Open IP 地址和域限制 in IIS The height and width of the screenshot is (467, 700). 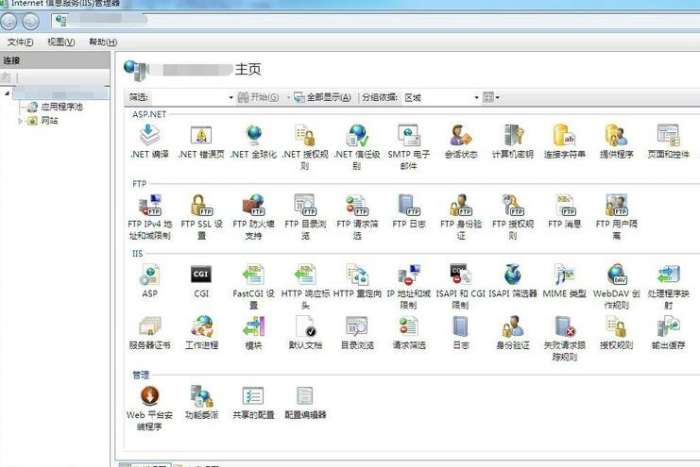[409, 287]
